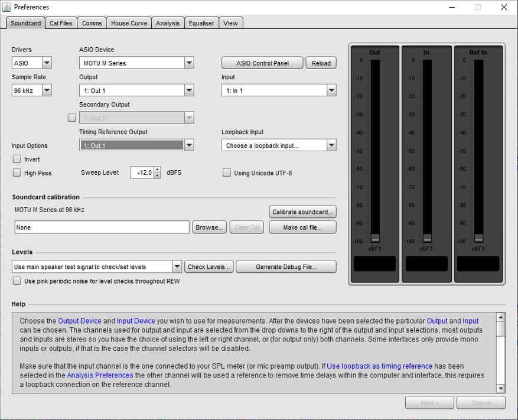Enable the High Pass input option
The width and height of the screenshot is (518, 420).
click(17, 172)
